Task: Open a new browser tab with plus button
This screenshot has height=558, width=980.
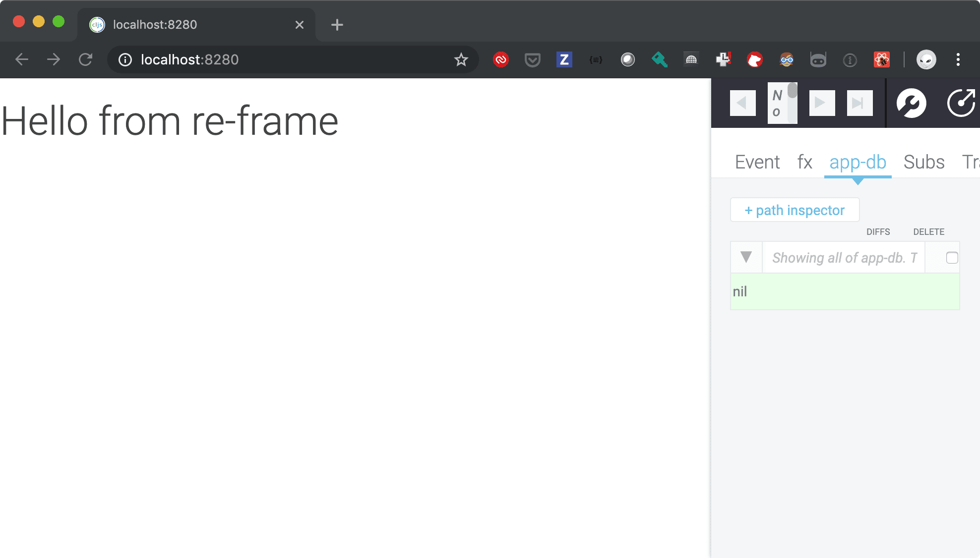Action: (337, 24)
